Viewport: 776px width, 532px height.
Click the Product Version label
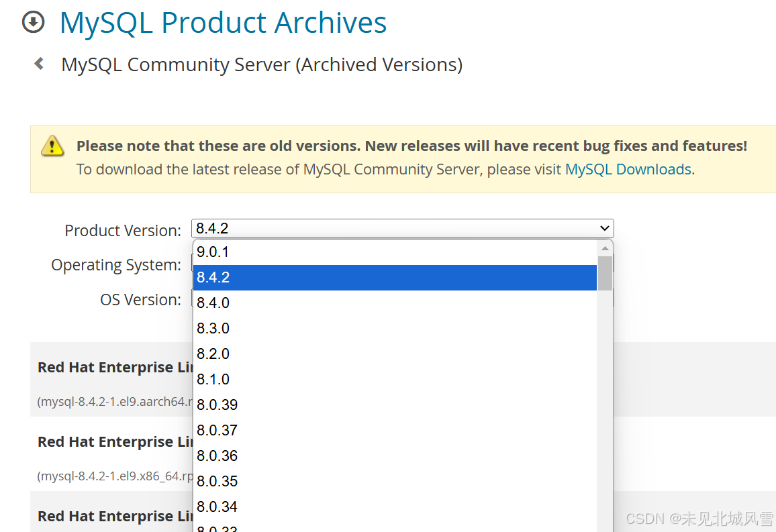click(x=123, y=230)
